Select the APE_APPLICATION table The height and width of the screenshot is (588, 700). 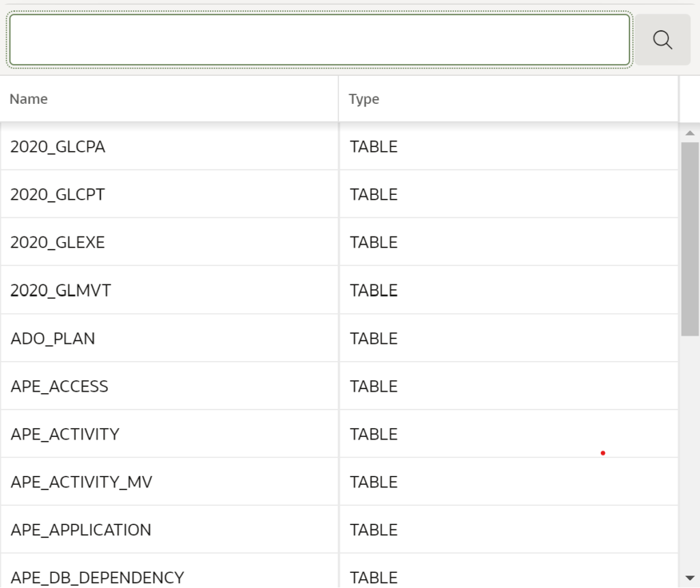[339, 529]
